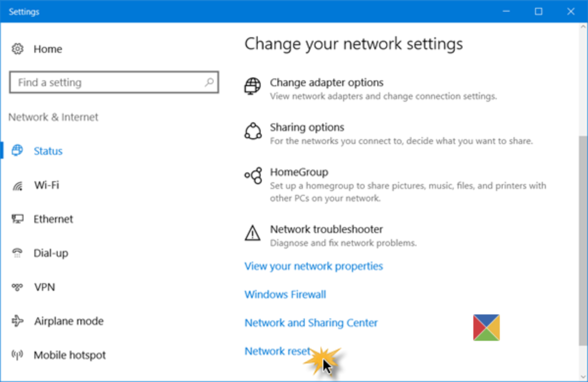Open the HomeGroup settings
The height and width of the screenshot is (382, 588).
(299, 172)
